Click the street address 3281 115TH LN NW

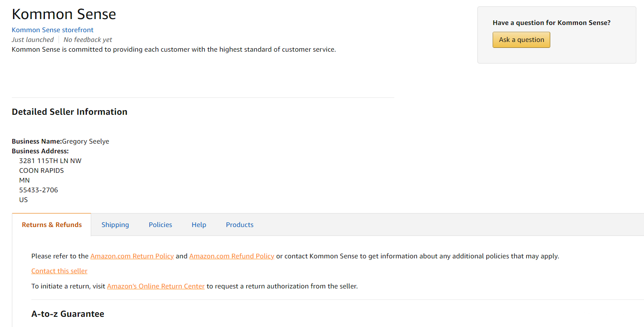coord(50,161)
